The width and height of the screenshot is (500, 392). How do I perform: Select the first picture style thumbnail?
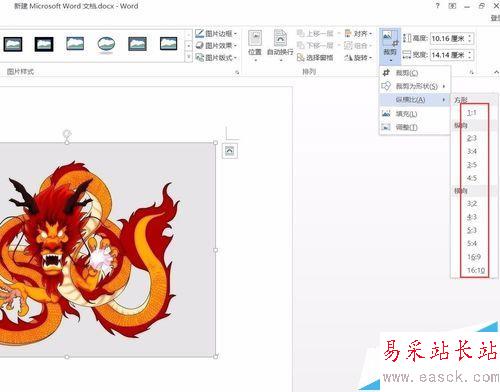tap(13, 44)
